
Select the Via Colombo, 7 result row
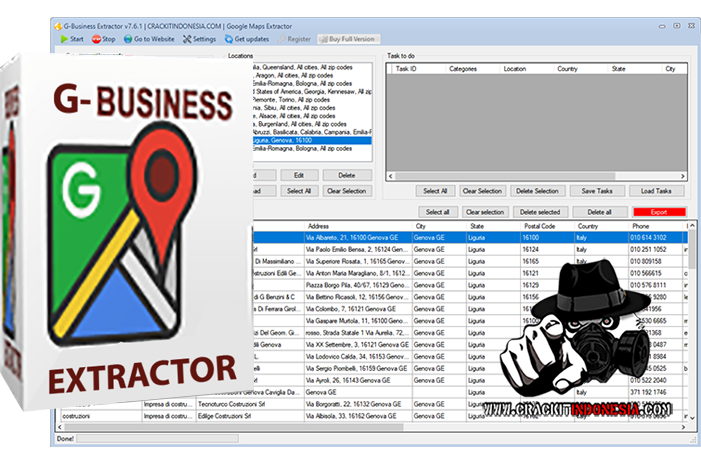tap(355, 309)
